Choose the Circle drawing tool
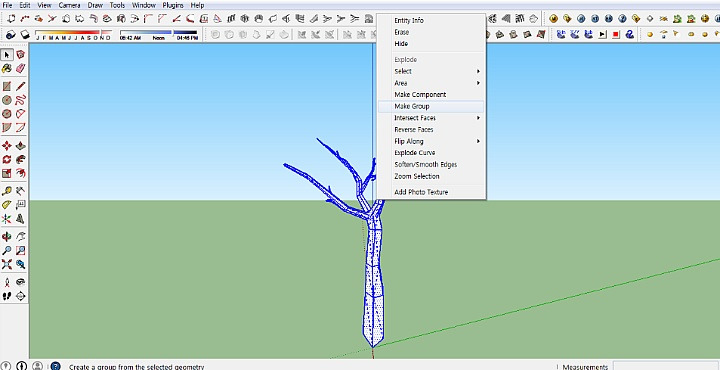Image resolution: width=720 pixels, height=370 pixels. (7, 100)
